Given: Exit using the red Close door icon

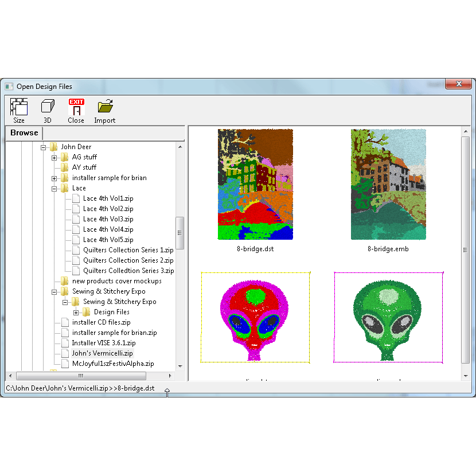Looking at the screenshot, I should click(76, 109).
